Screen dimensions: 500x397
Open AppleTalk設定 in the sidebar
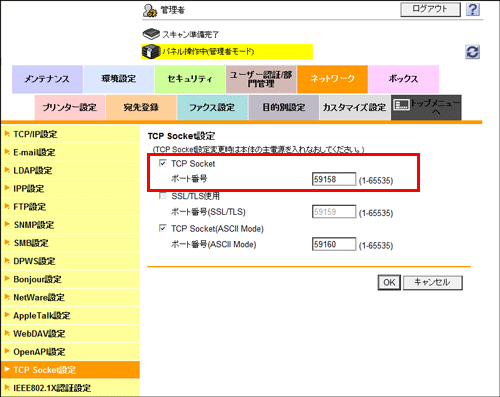pyautogui.click(x=70, y=315)
